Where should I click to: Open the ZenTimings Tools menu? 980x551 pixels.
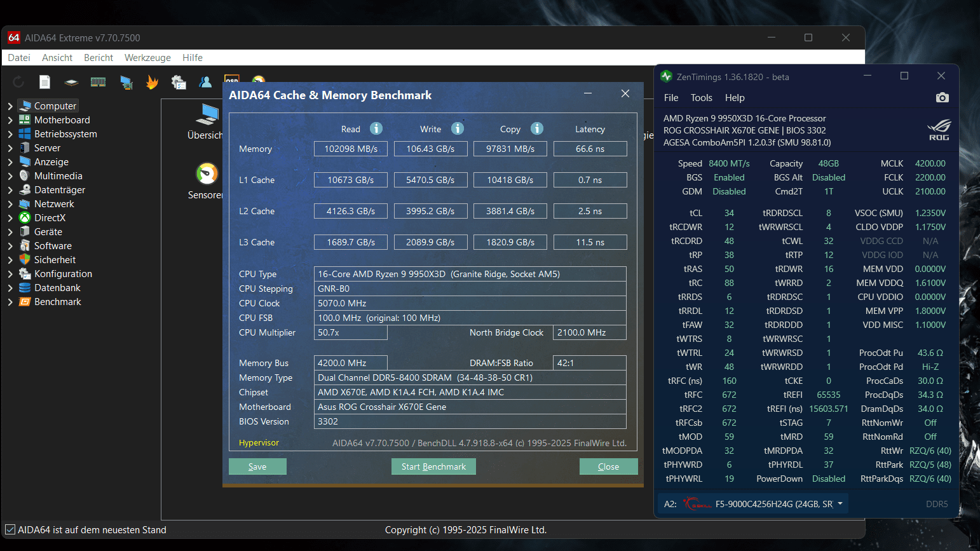[x=702, y=98]
